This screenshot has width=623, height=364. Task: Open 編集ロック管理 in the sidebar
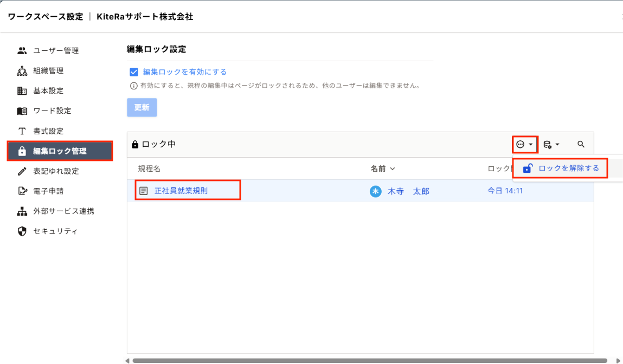pos(60,151)
